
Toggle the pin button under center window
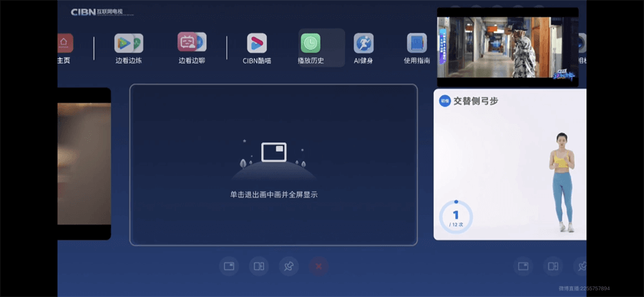point(289,266)
